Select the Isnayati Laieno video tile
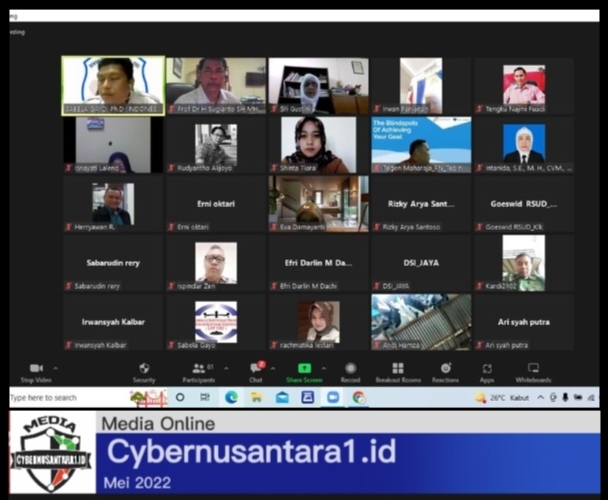 point(113,145)
